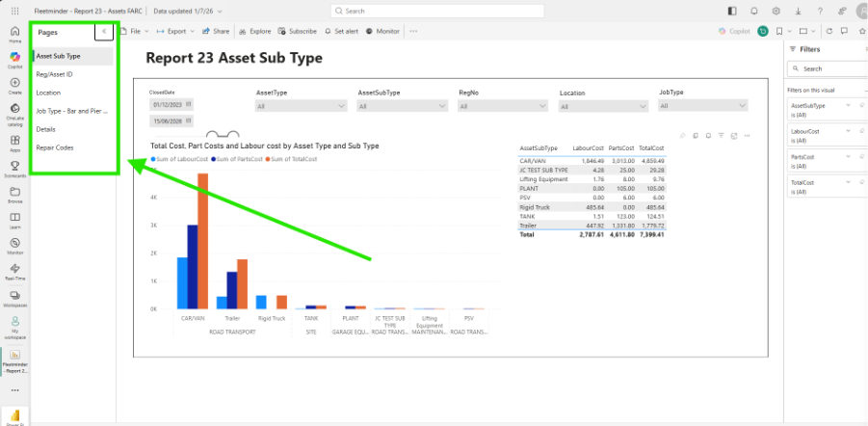Switch to the Reg/Asset ID page

(54, 74)
